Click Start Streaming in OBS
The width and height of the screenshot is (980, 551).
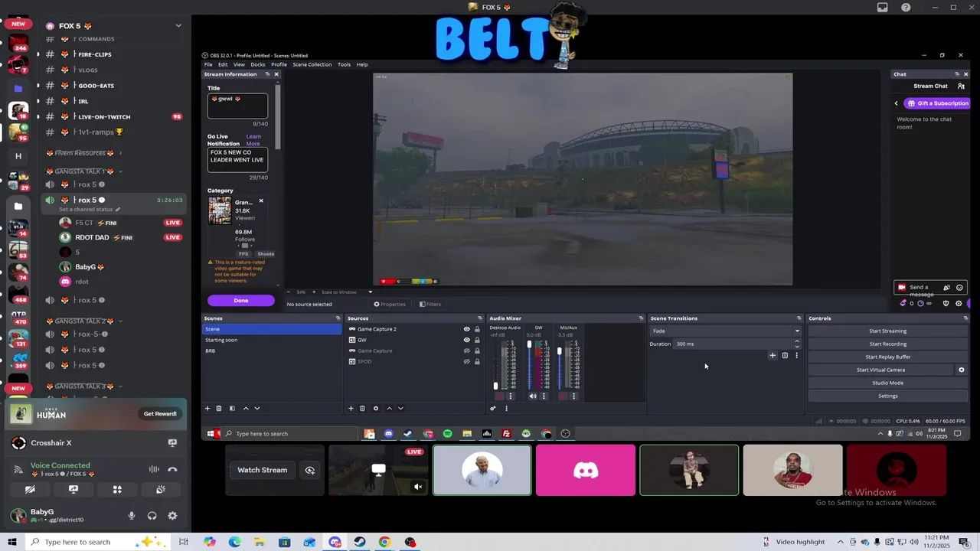(887, 331)
